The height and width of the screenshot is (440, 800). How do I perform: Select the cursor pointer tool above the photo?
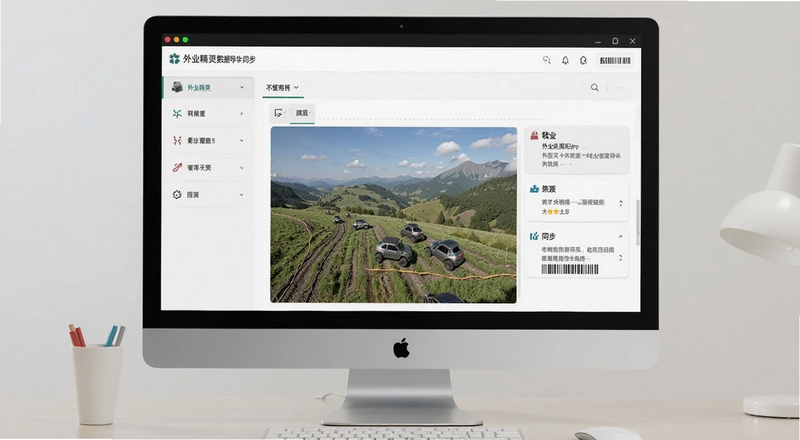tap(279, 113)
